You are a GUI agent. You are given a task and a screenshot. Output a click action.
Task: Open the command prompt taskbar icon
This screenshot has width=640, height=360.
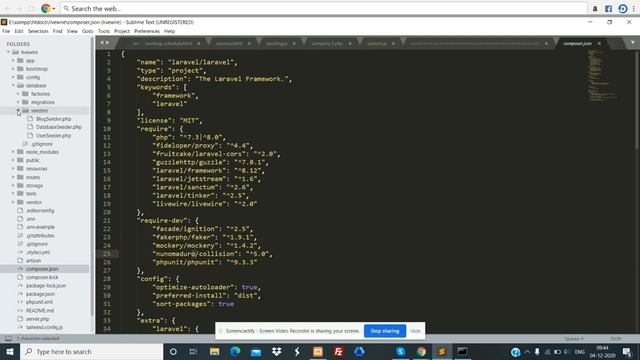pyautogui.click(x=462, y=351)
